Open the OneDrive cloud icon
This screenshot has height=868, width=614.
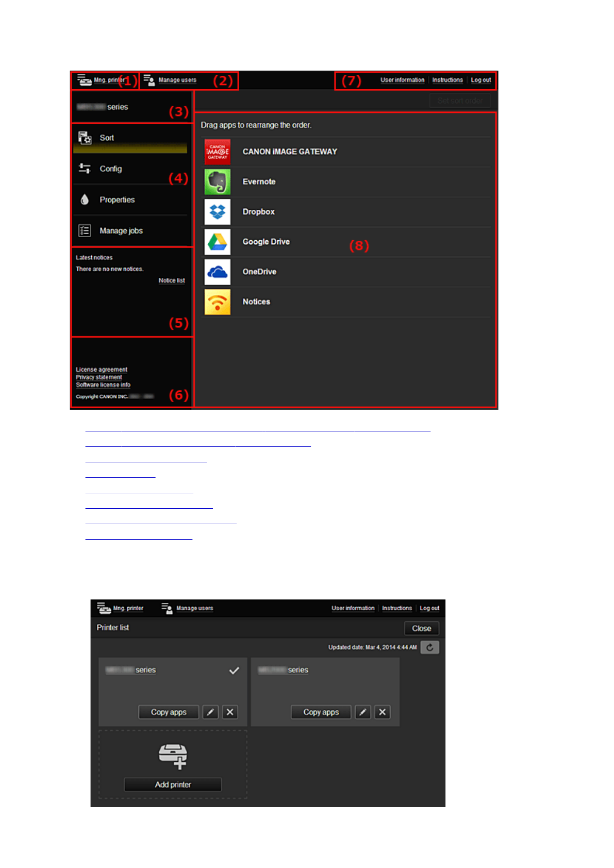pyautogui.click(x=217, y=272)
